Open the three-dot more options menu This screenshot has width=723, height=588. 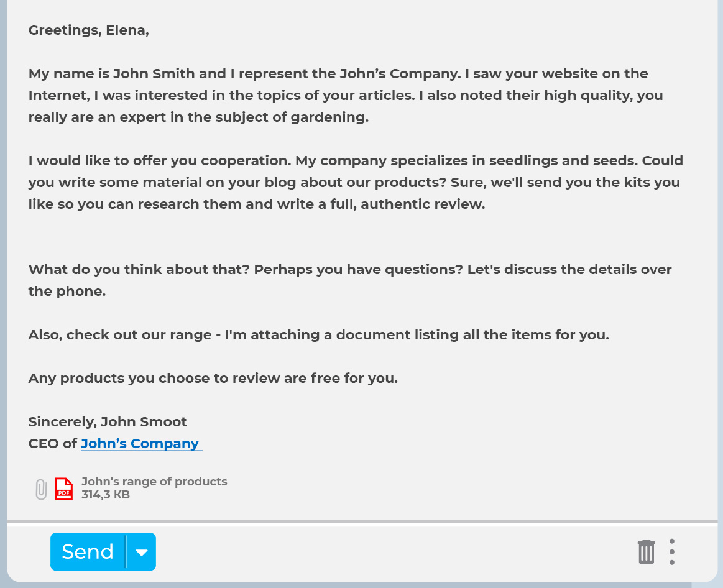click(x=671, y=552)
